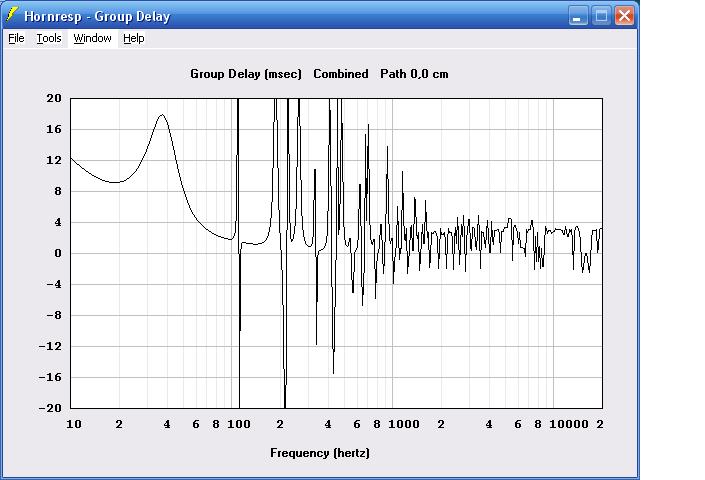Click the 'Path 0,0 cm' label
Viewport: 705px width, 480px height.
coord(414,74)
